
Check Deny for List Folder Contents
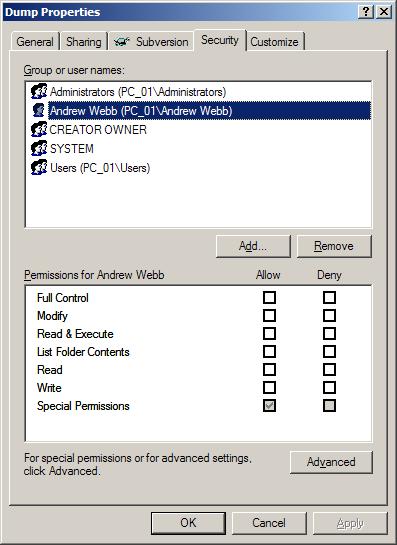(x=329, y=352)
